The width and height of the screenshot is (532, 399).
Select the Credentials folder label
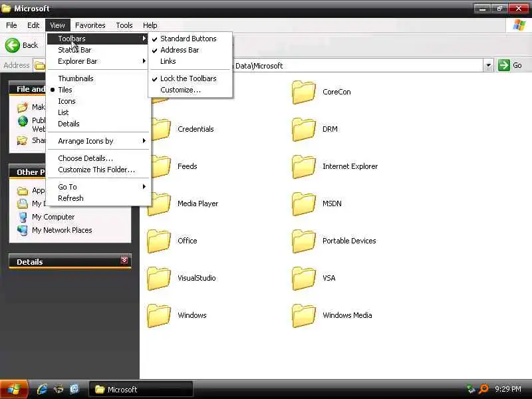(196, 129)
